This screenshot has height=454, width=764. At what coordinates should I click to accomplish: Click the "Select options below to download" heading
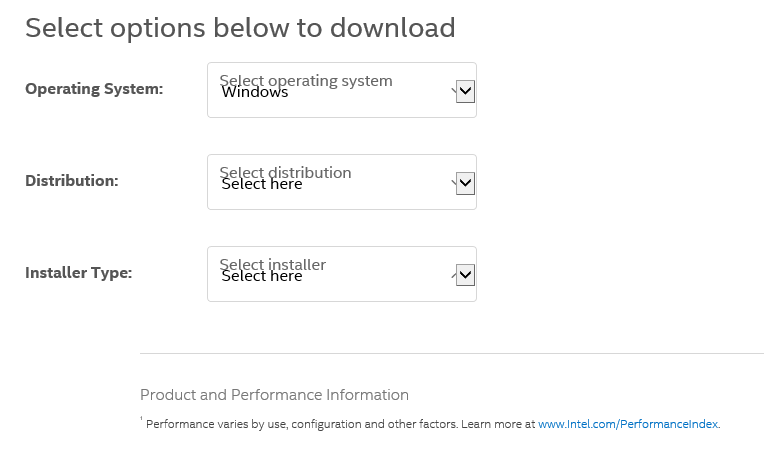[240, 27]
